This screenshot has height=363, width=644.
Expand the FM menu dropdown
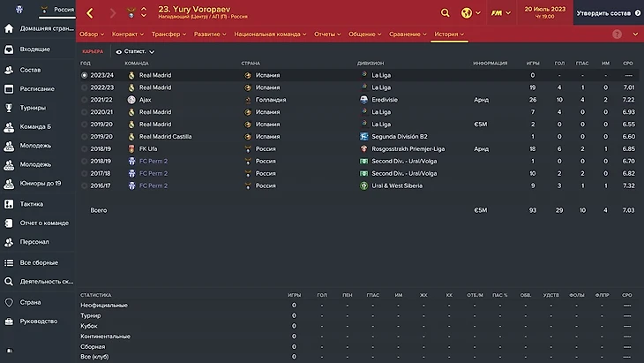[503, 13]
